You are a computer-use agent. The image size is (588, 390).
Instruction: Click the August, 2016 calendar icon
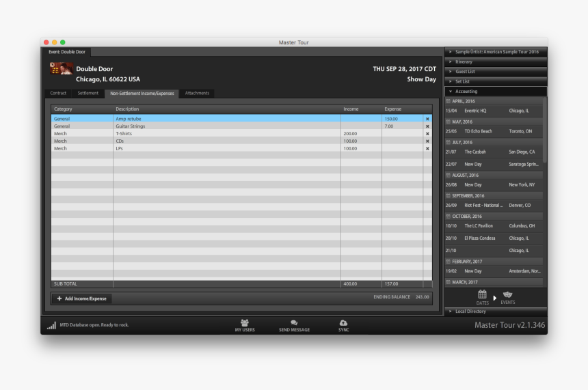(448, 175)
